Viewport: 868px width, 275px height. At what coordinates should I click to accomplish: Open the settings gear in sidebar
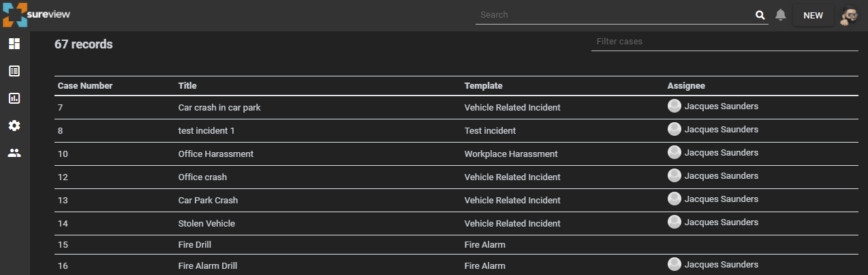tap(14, 126)
